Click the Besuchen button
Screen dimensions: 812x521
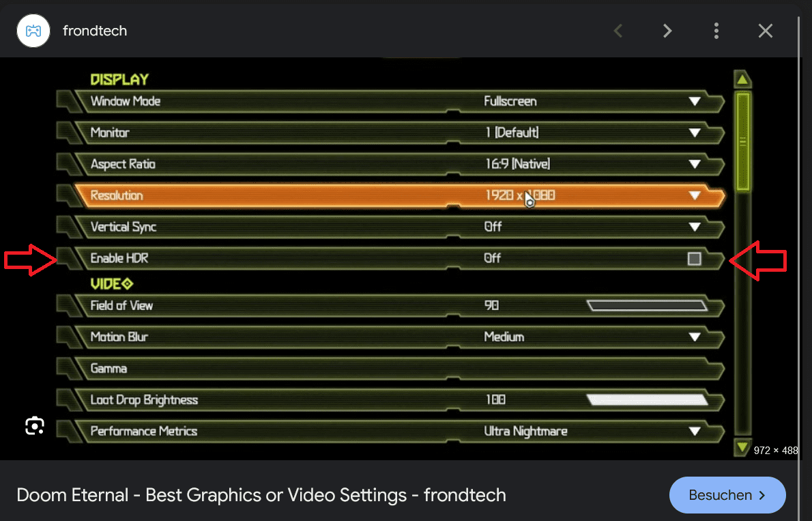point(727,495)
